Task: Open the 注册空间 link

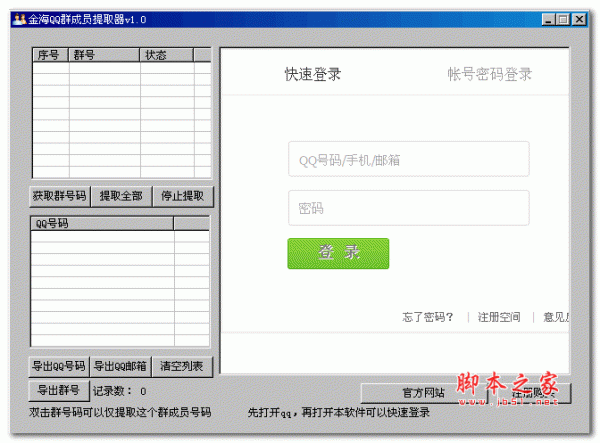Action: tap(499, 317)
